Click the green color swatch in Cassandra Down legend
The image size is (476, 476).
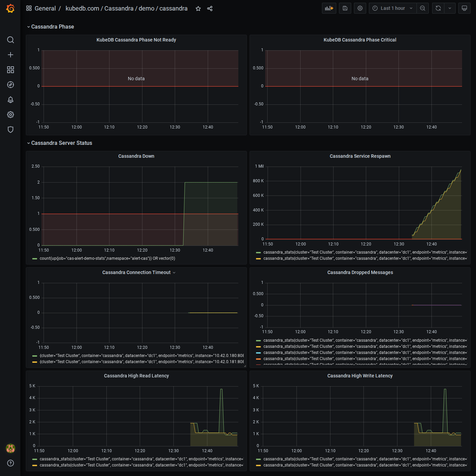pos(35,259)
